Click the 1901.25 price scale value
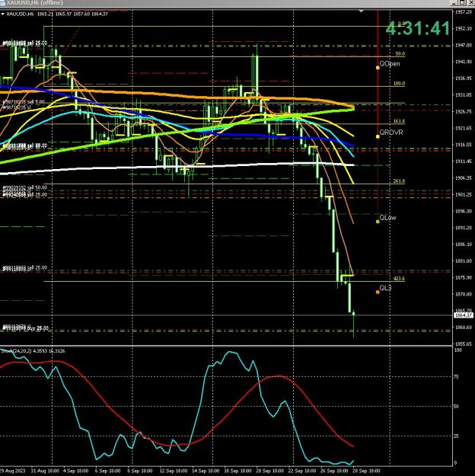The image size is (475, 476). 464,194
